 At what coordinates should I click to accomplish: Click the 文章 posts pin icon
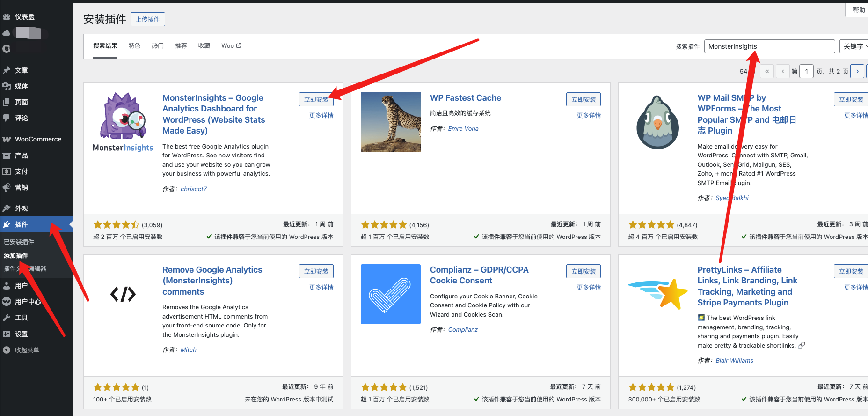(x=7, y=70)
